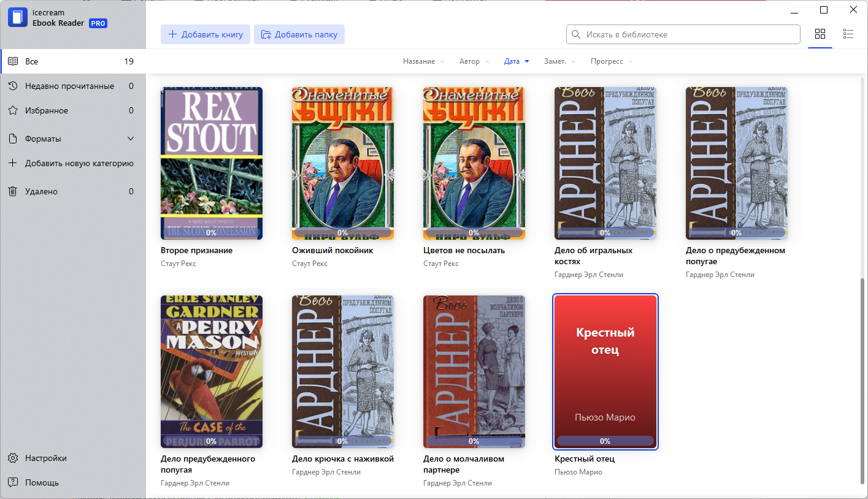Switch to grid view layout
Image resolution: width=868 pixels, height=499 pixels.
pos(820,34)
